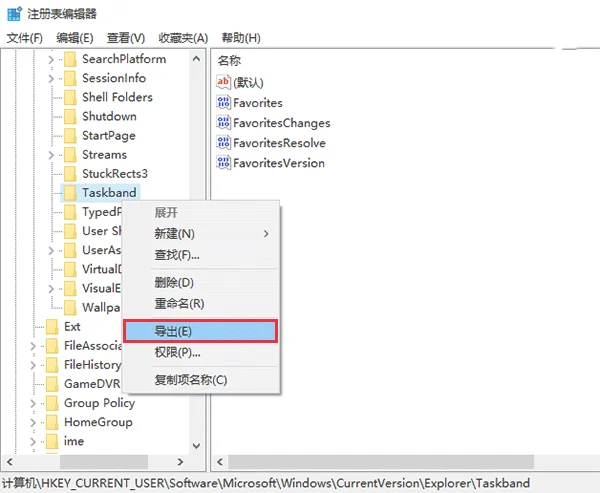
Task: Select the HomeGroup registry key
Action: (98, 422)
